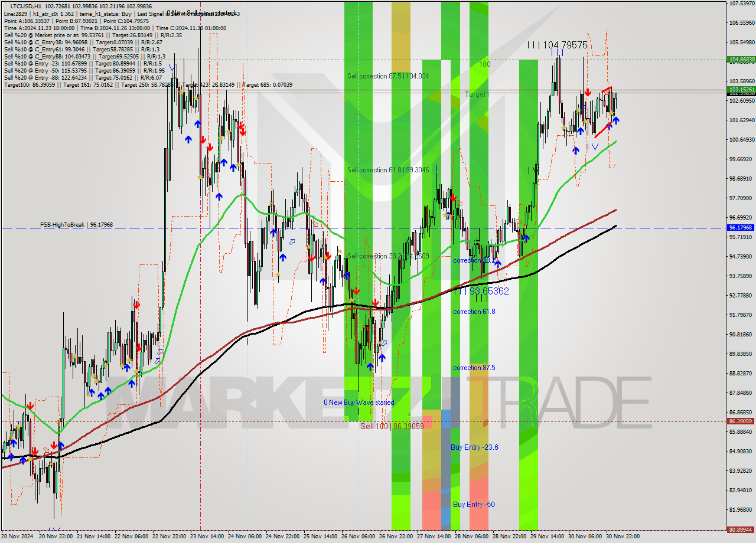Click the red 103.15261 price tag

click(x=741, y=90)
